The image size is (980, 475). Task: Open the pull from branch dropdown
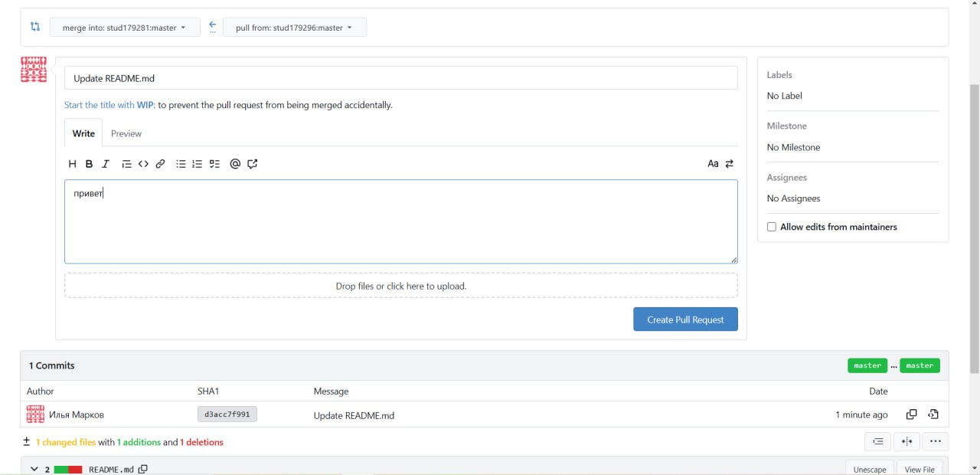295,28
